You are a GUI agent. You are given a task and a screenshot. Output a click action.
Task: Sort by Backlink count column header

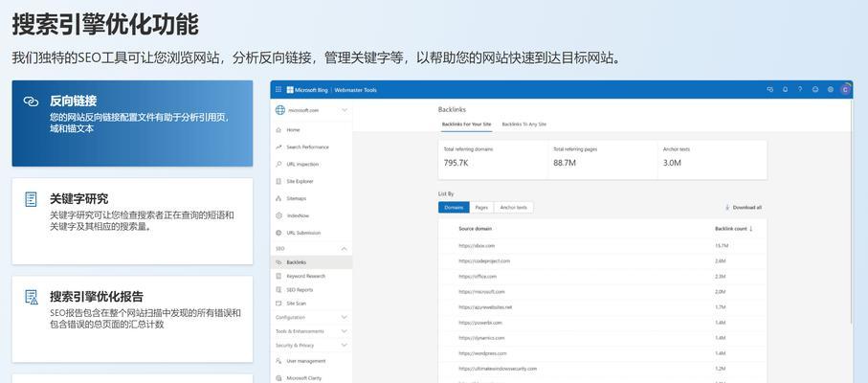tap(733, 229)
